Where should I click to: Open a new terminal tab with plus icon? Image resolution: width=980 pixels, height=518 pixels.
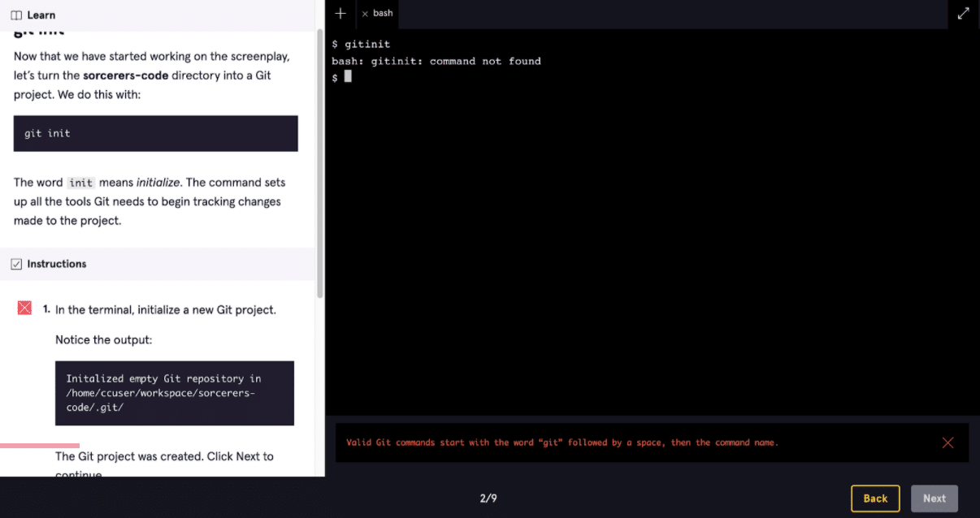click(x=340, y=14)
